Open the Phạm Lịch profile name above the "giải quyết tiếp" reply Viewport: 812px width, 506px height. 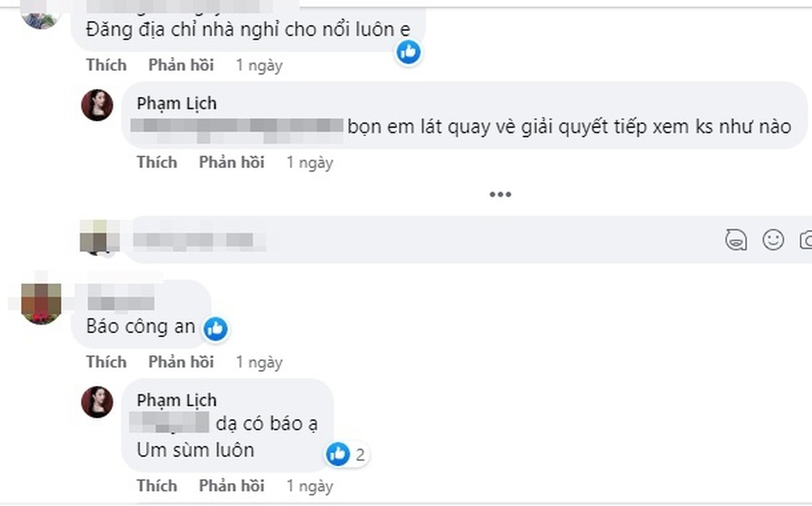176,103
